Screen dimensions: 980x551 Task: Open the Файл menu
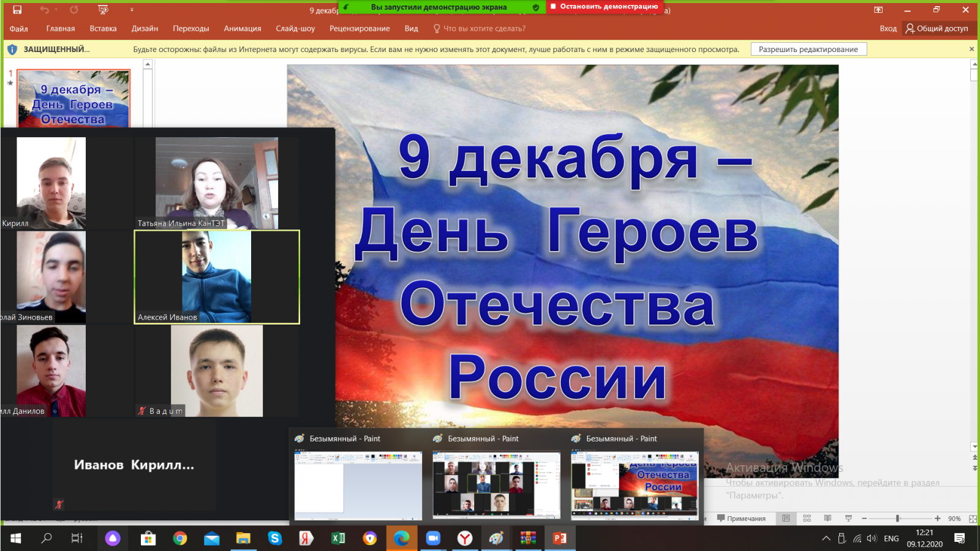19,29
